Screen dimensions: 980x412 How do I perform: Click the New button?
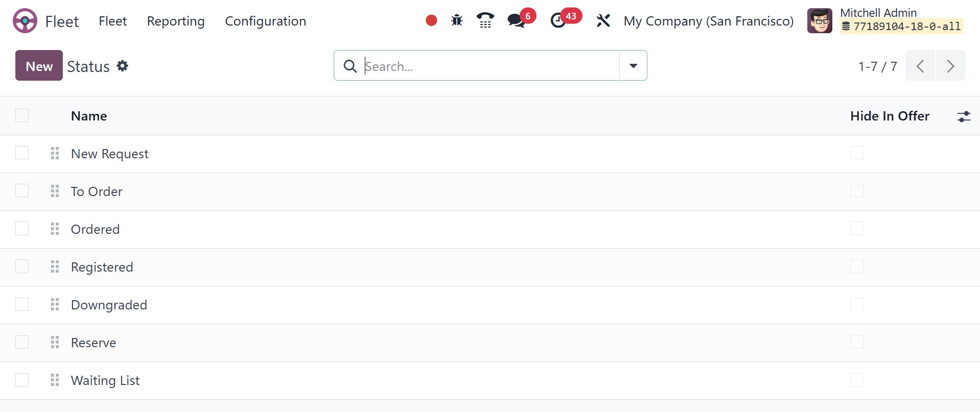point(39,65)
